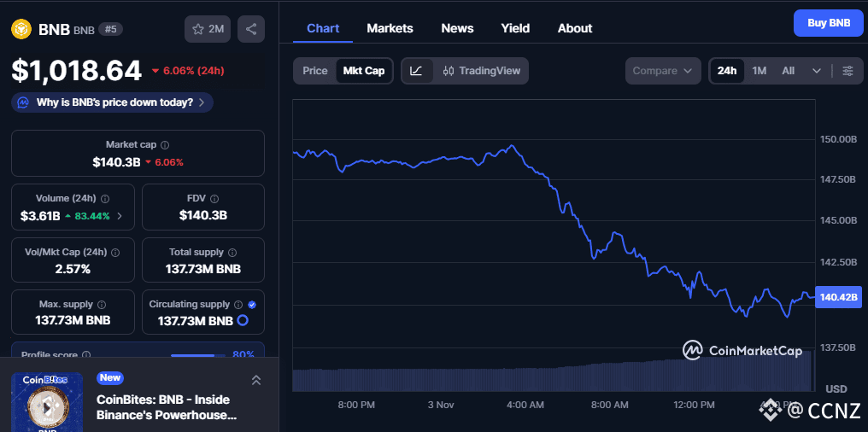Expand more time range options chevron
Image resolution: width=868 pixels, height=432 pixels.
pyautogui.click(x=817, y=71)
